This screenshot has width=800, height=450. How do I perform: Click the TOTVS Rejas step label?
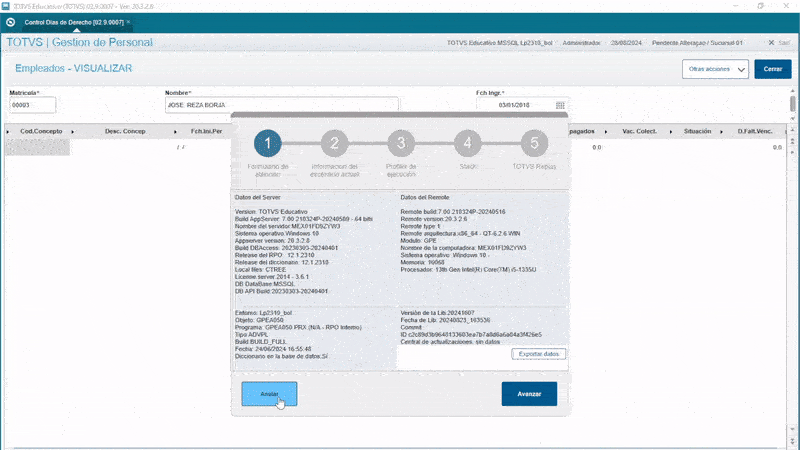(534, 166)
